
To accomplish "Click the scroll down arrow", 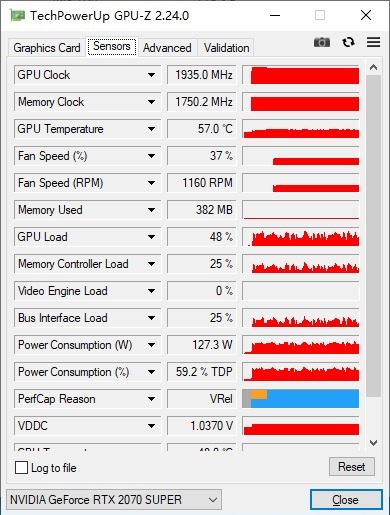I will point(373,443).
